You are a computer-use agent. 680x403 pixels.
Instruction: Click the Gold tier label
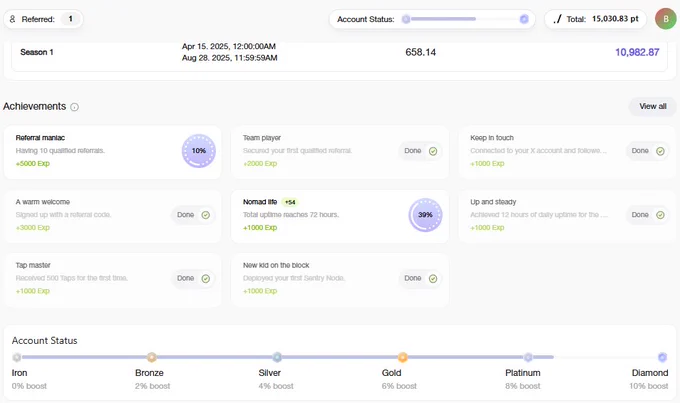tap(391, 373)
